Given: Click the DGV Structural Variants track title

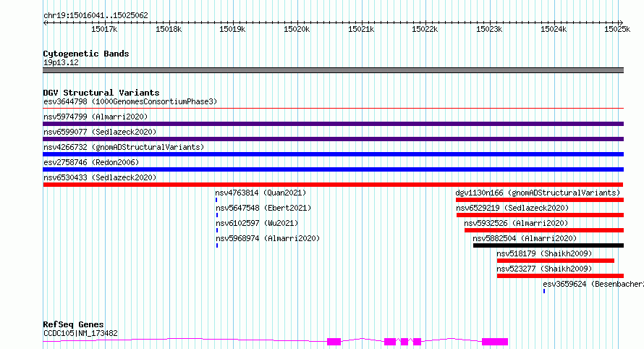Looking at the screenshot, I should pyautogui.click(x=101, y=93).
